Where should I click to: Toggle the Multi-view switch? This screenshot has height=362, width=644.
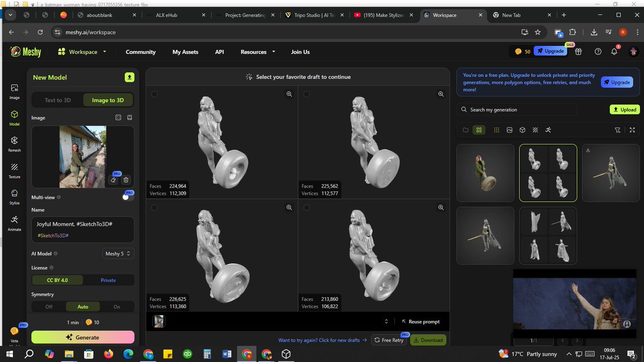tap(128, 197)
